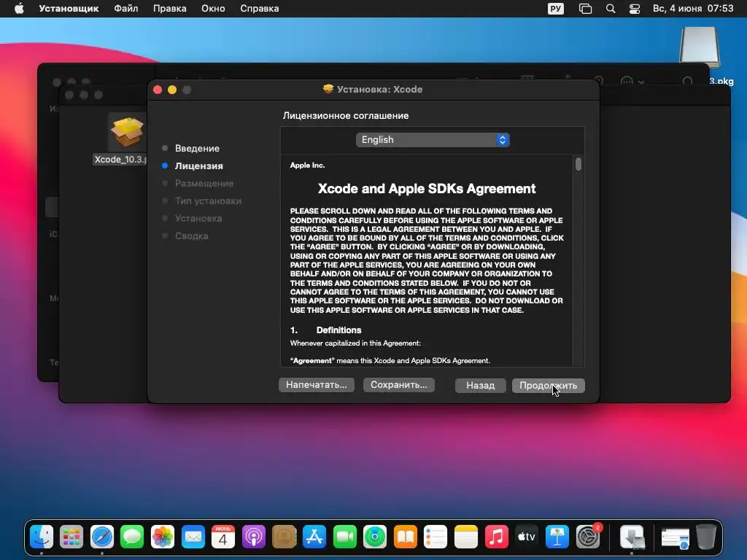Click the Xcode and Apple SDKs Agreement heading
Screen dimensions: 747x560
(426, 189)
